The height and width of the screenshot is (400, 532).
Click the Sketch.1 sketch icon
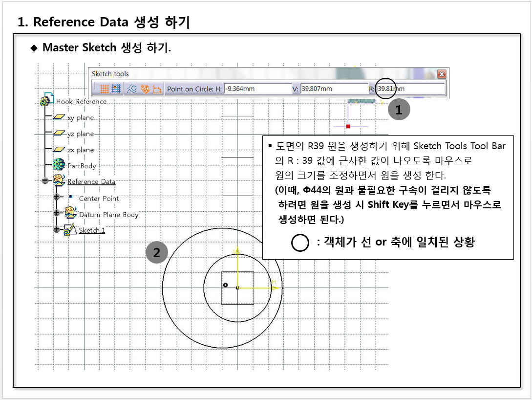point(70,229)
